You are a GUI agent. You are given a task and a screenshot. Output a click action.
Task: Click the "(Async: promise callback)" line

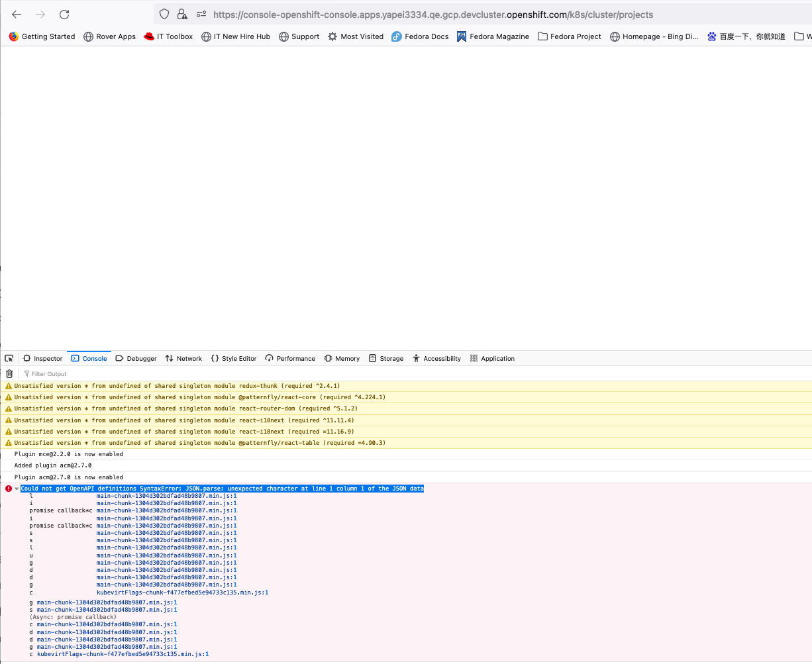(x=73, y=617)
